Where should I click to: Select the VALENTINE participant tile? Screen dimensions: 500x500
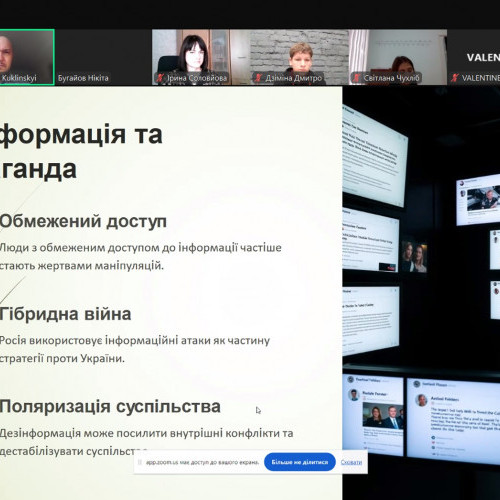[x=474, y=57]
